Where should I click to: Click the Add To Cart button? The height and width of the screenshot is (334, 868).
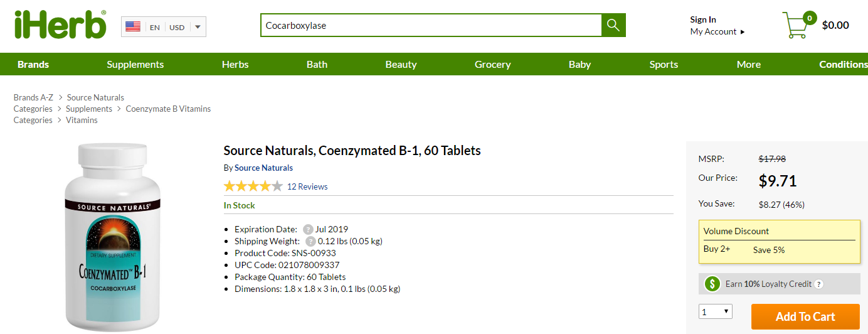tap(805, 317)
